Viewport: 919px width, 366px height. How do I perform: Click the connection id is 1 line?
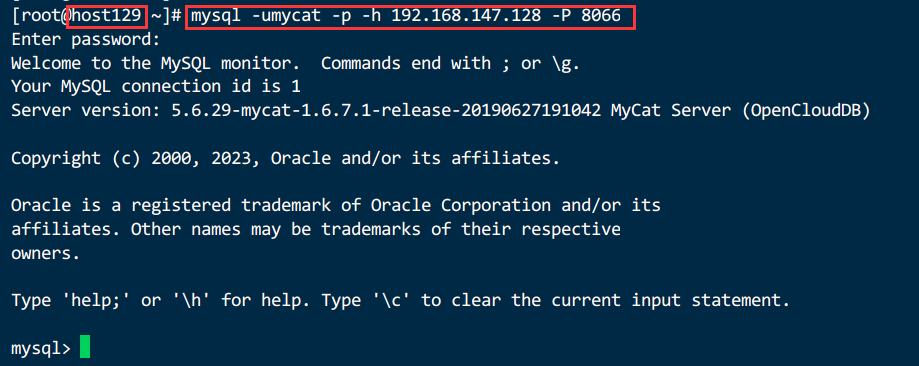click(x=156, y=87)
